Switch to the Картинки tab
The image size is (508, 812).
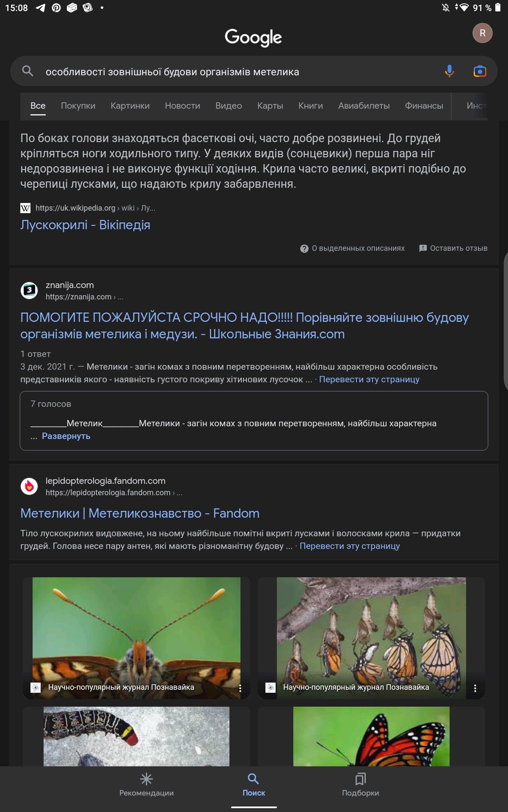(130, 106)
